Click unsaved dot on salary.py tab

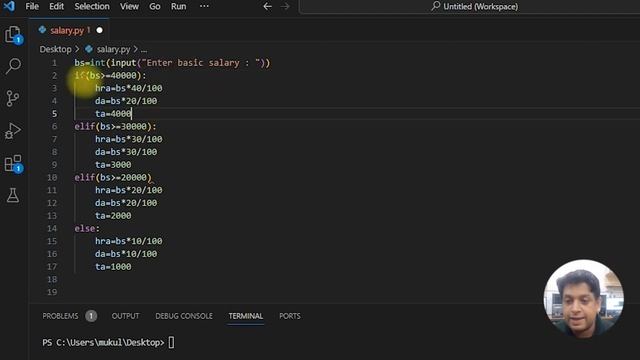click(99, 30)
